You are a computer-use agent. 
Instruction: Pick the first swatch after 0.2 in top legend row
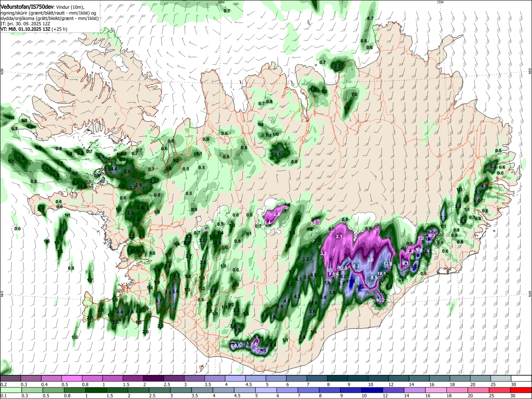coord(10,379)
